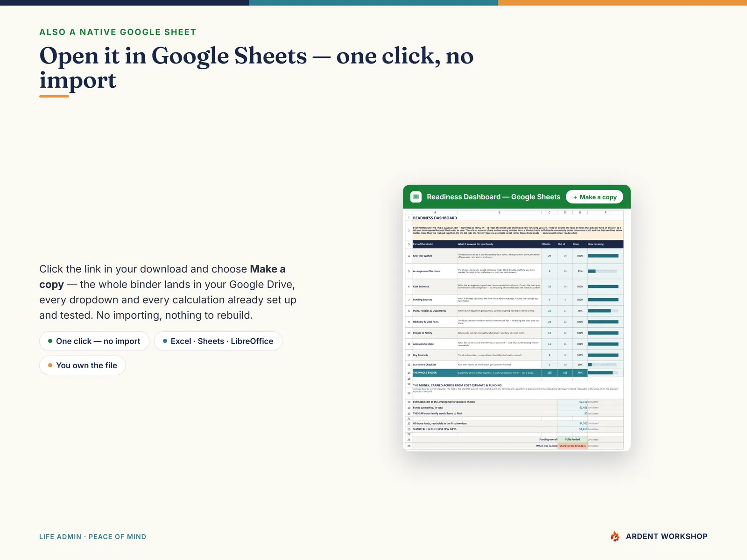The image size is (747, 560).
Task: Click the 'Readiness Dashboard — Google Sheets' title
Action: 493,197
